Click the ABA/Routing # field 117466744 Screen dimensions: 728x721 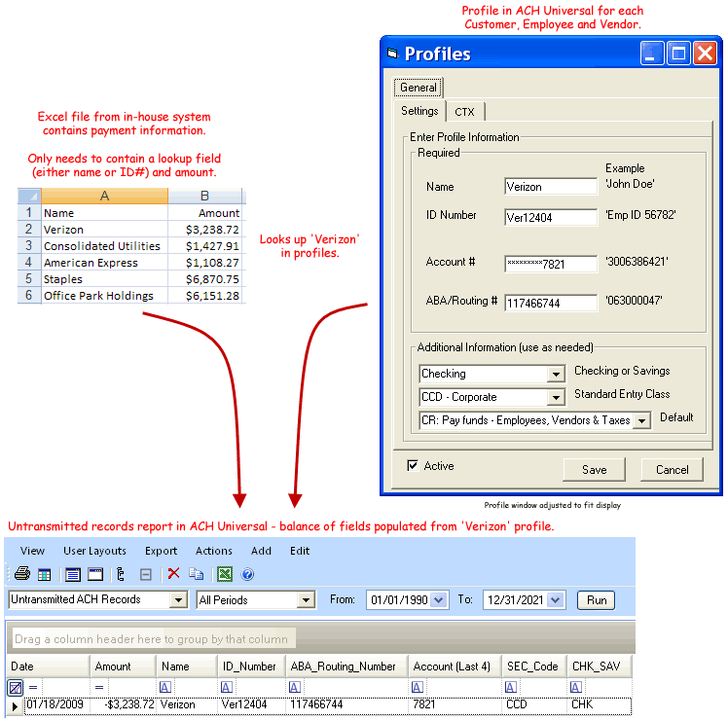551,304
